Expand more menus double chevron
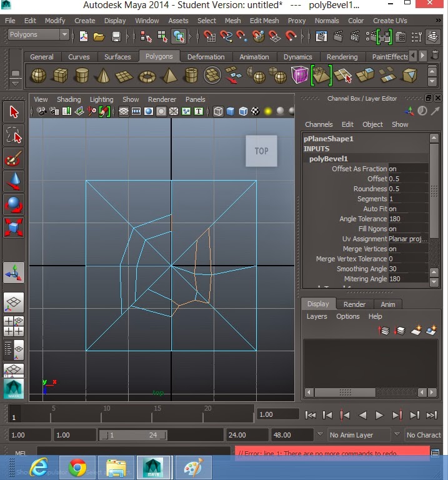Screen dimensions: 448x480 click(x=438, y=20)
